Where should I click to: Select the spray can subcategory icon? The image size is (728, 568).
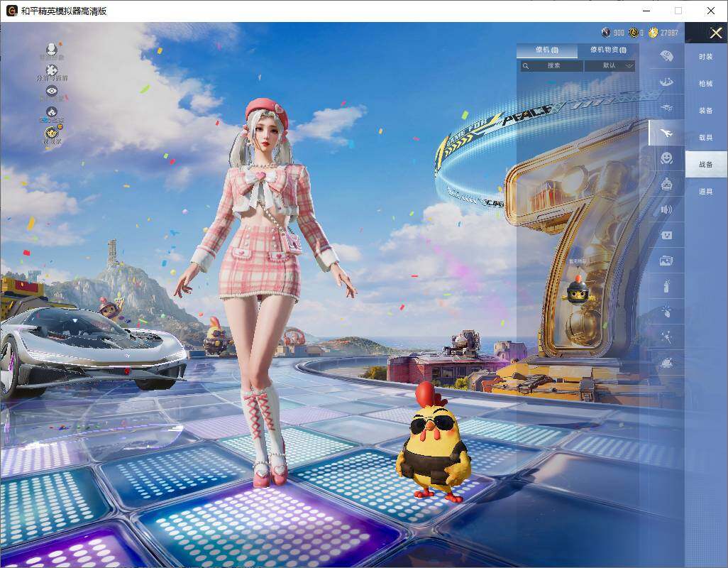666,286
